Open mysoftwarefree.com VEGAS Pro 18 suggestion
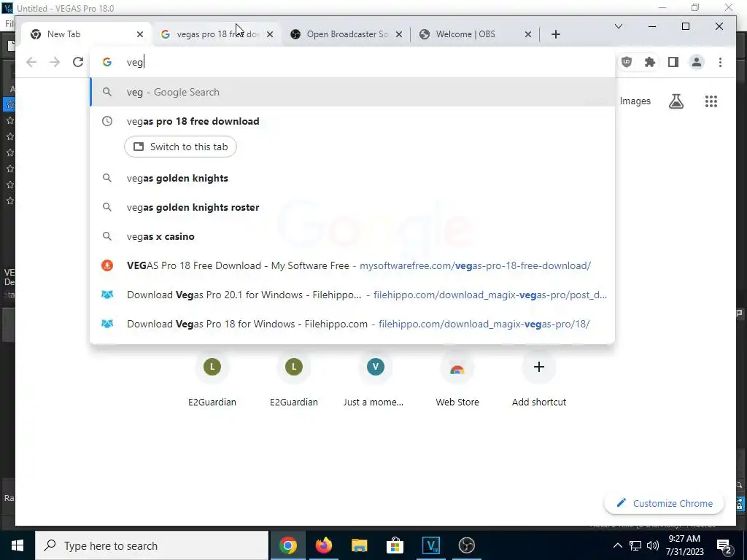 [x=352, y=265]
